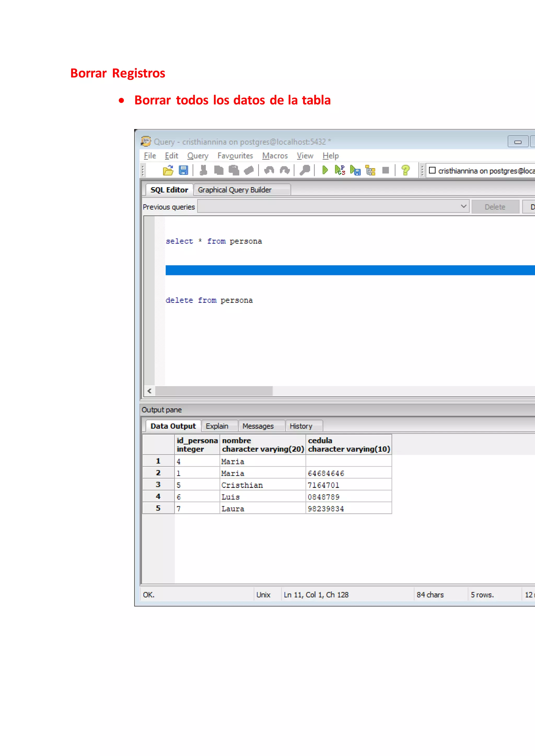
Task: Click 'Ln 11, Col 1, Ch 128' status entry
Action: point(316,595)
